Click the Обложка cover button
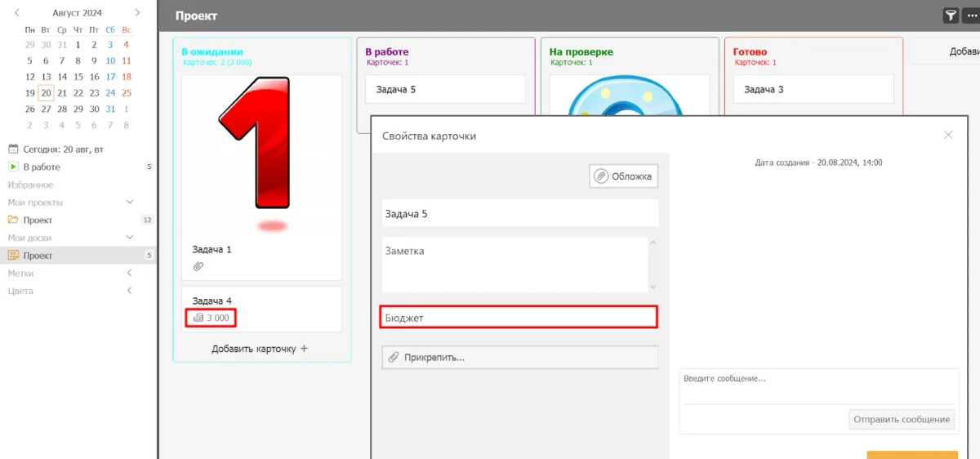Screen dimensions: 980x459 coord(624,176)
